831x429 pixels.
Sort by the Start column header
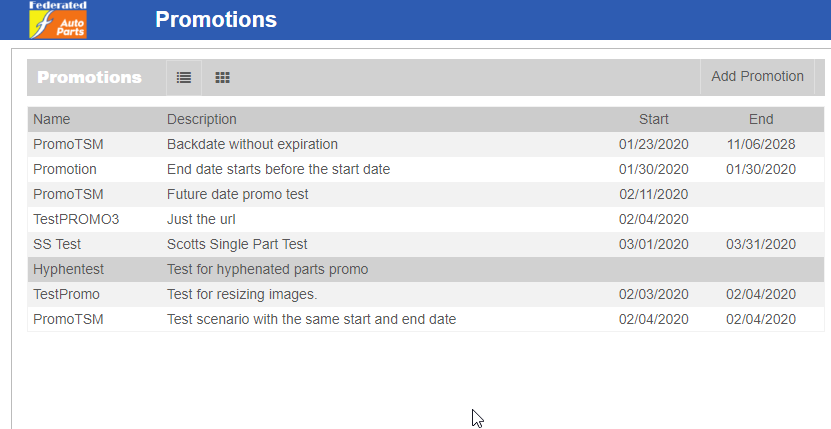[x=654, y=119]
